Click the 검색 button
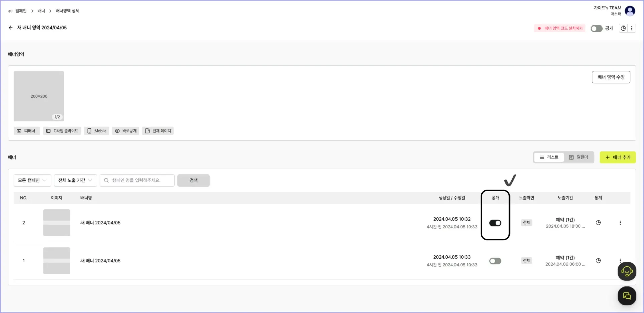The height and width of the screenshot is (313, 644). pyautogui.click(x=194, y=180)
